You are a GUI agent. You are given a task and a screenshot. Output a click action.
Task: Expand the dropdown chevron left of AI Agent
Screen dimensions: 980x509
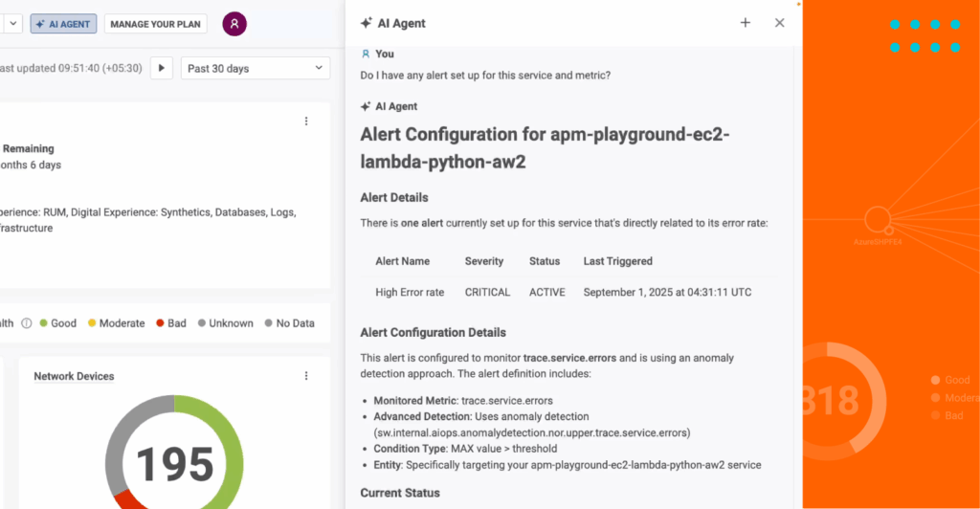tap(13, 24)
